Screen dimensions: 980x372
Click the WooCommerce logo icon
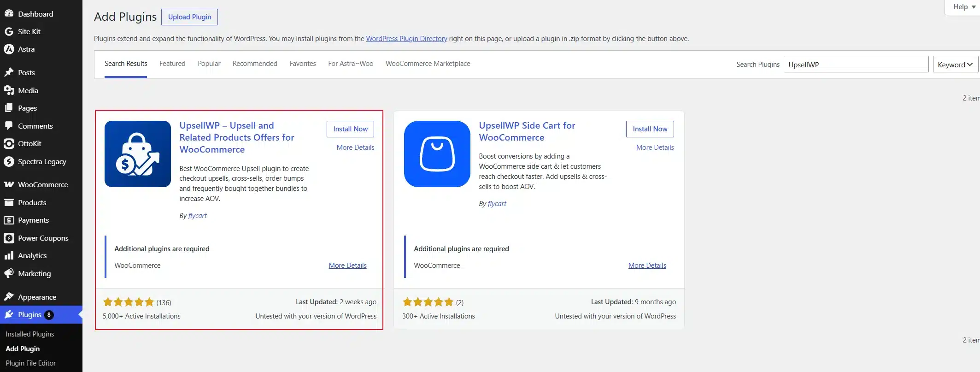[x=9, y=184]
